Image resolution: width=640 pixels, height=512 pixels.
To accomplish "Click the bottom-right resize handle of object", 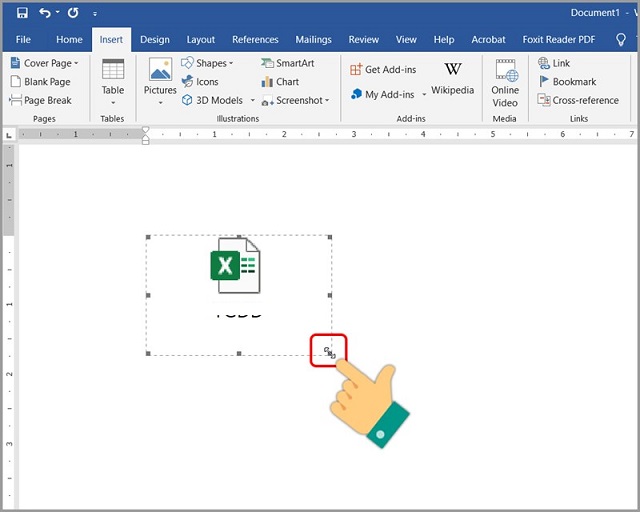I will coord(330,353).
